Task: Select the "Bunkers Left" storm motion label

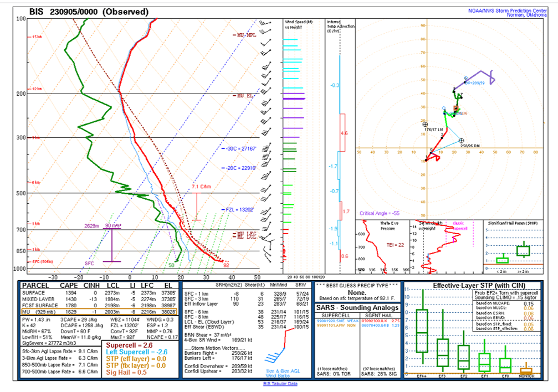Action: tap(198, 358)
